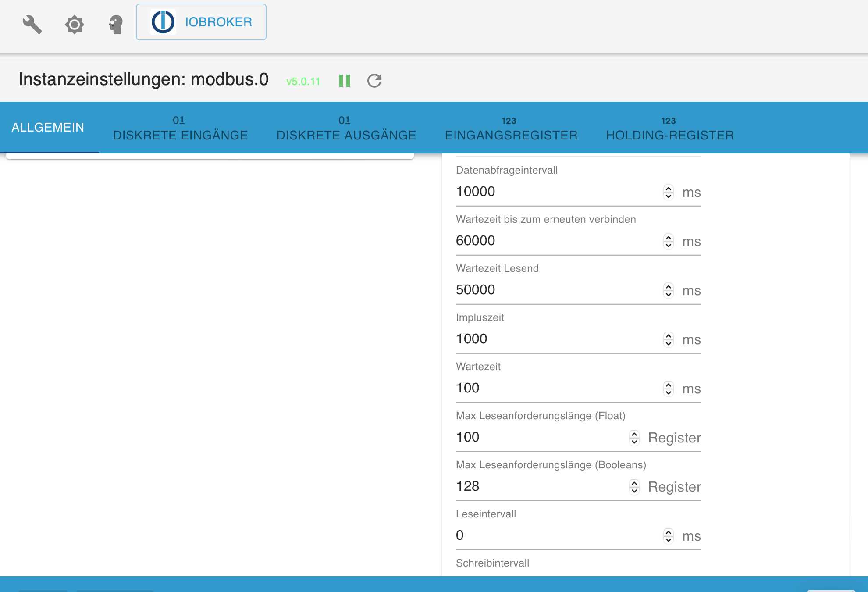
Task: Open the wrench settings icon
Action: coord(32,25)
